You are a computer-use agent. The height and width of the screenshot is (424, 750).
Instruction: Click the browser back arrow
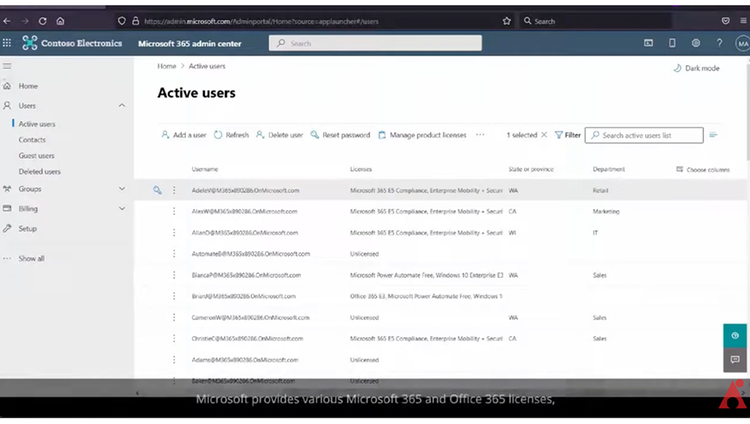7,21
